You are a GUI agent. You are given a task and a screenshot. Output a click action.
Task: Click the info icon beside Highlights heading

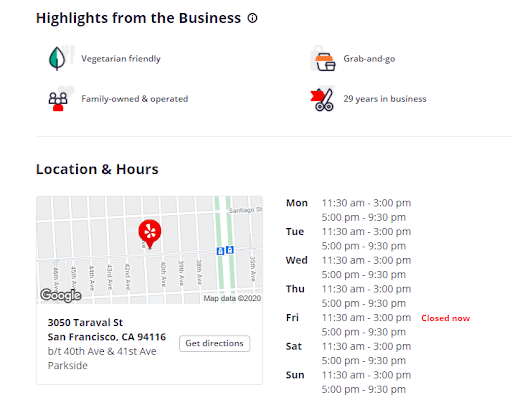[x=252, y=18]
